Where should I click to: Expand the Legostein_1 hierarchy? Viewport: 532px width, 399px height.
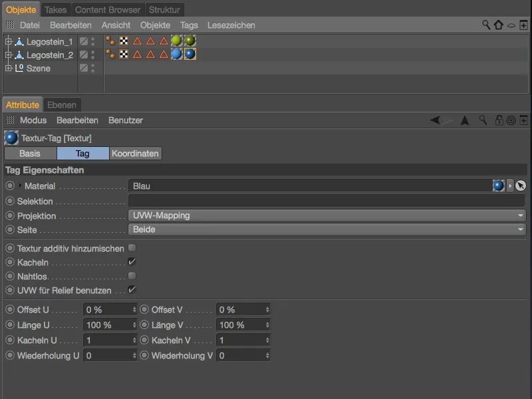tap(9, 42)
